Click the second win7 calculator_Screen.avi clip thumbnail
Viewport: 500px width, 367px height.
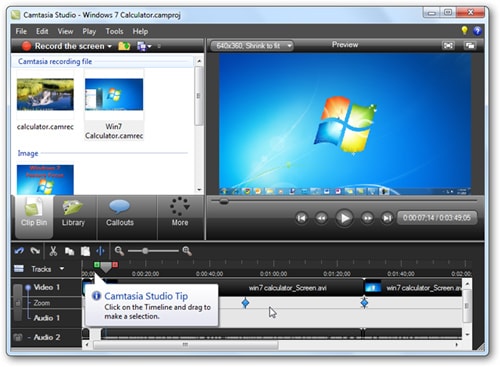pos(373,287)
